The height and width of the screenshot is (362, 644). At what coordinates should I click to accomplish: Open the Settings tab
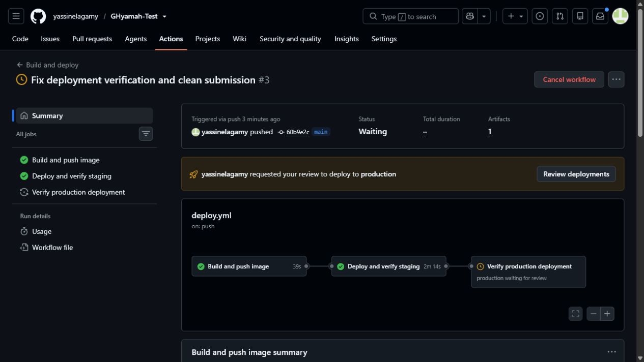pos(384,39)
